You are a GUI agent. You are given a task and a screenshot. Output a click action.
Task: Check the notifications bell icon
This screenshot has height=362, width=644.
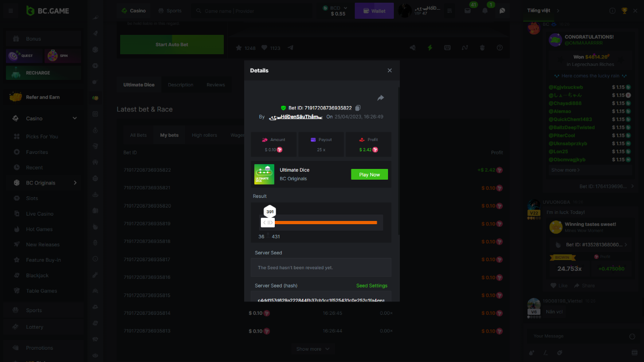[x=485, y=11]
